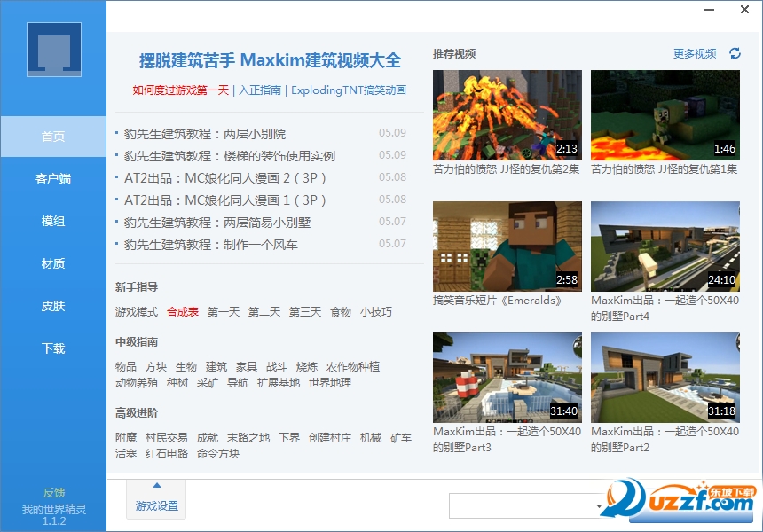Open 家具 guide link
The height and width of the screenshot is (532, 763).
247,367
